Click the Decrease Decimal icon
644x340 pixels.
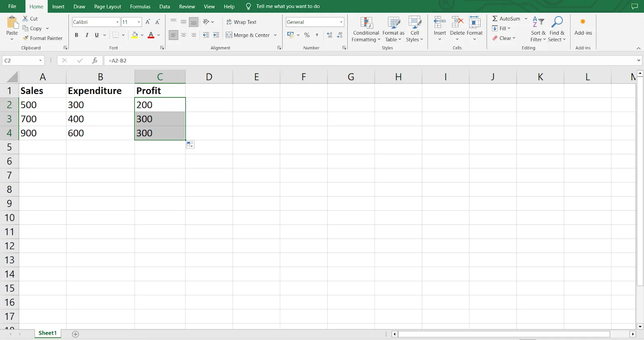[340, 35]
